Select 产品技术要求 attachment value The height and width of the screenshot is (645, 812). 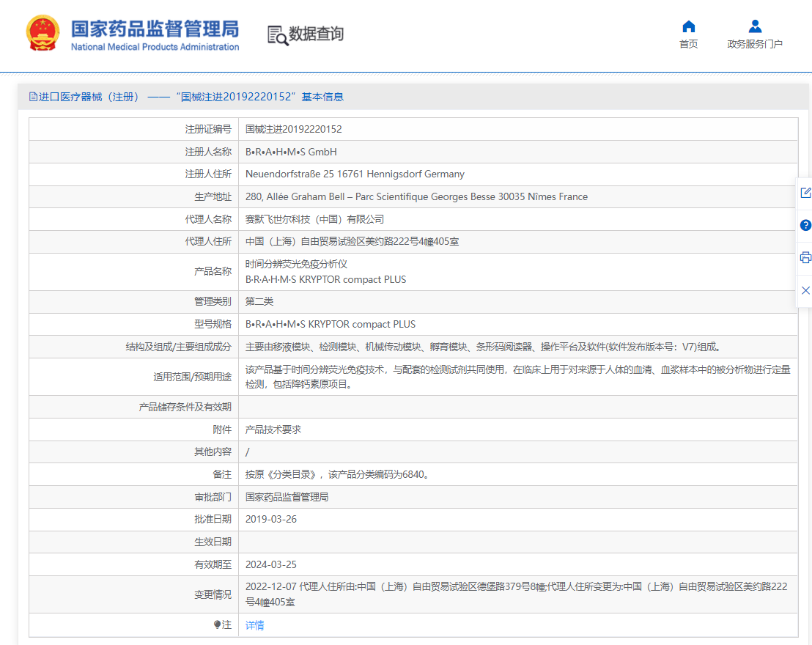click(x=273, y=430)
